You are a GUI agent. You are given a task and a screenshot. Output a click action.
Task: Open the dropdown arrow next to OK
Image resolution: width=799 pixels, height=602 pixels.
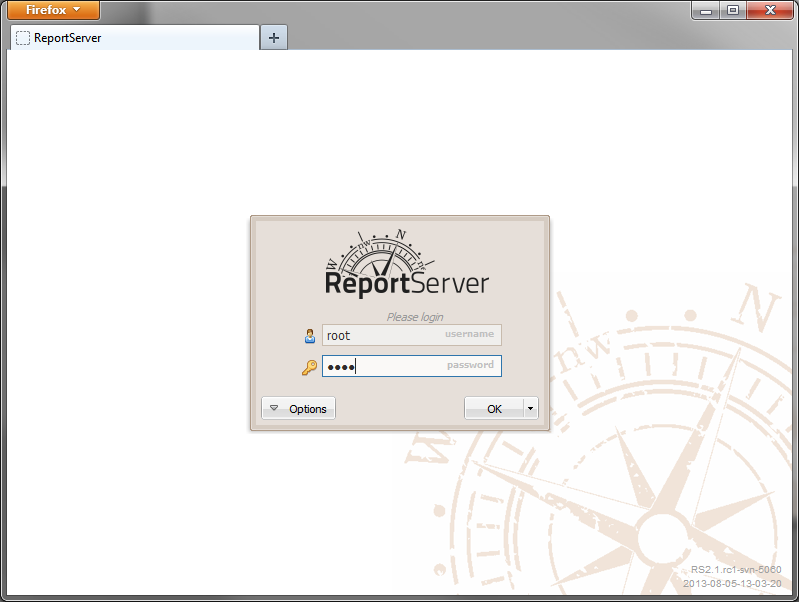click(x=531, y=408)
